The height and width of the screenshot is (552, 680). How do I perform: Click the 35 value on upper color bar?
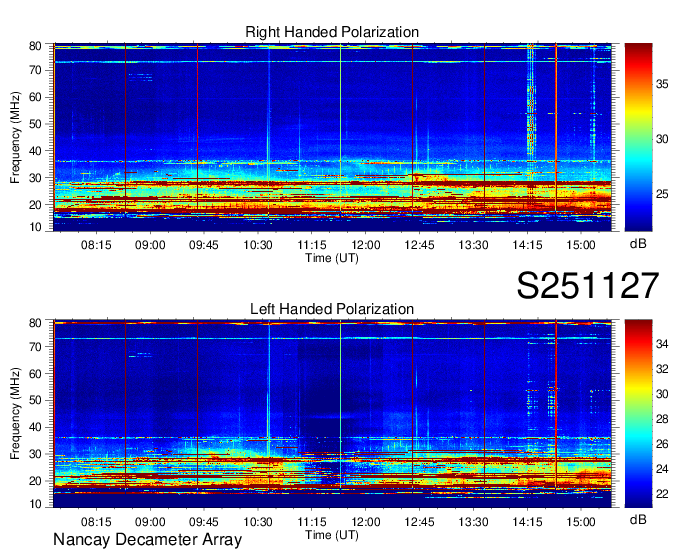[661, 85]
